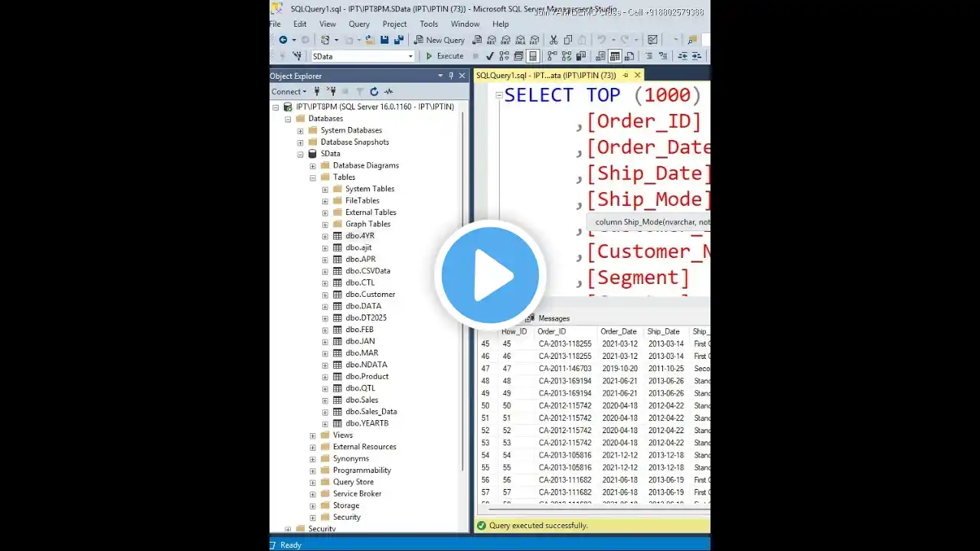Screen dimensions: 980x551
Task: Select Results to Text output mode
Action: pyautogui.click(x=601, y=56)
